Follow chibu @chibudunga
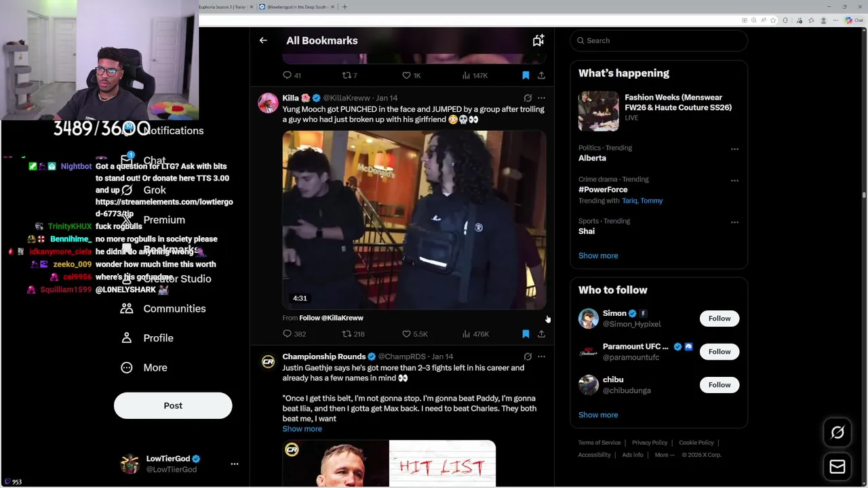868x488 pixels. click(x=719, y=385)
